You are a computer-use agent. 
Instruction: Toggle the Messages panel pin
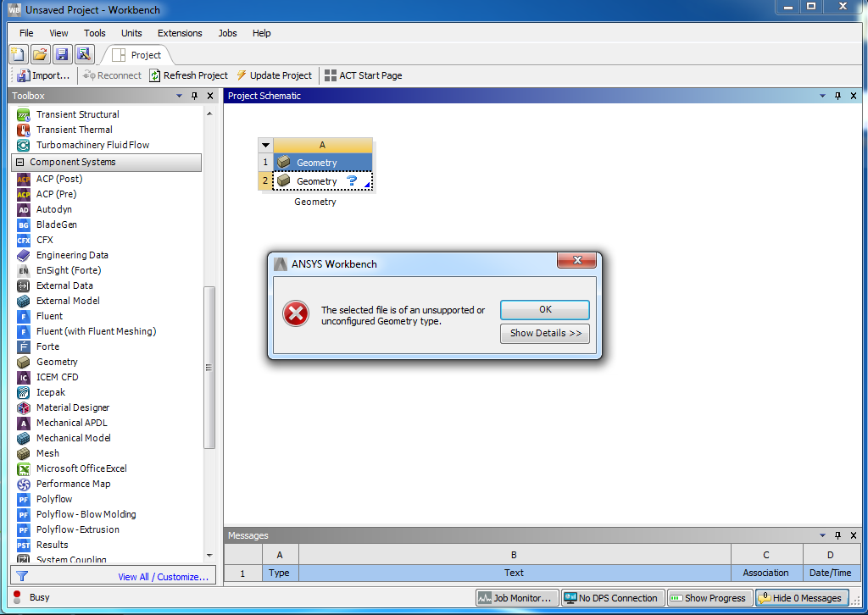coord(837,535)
